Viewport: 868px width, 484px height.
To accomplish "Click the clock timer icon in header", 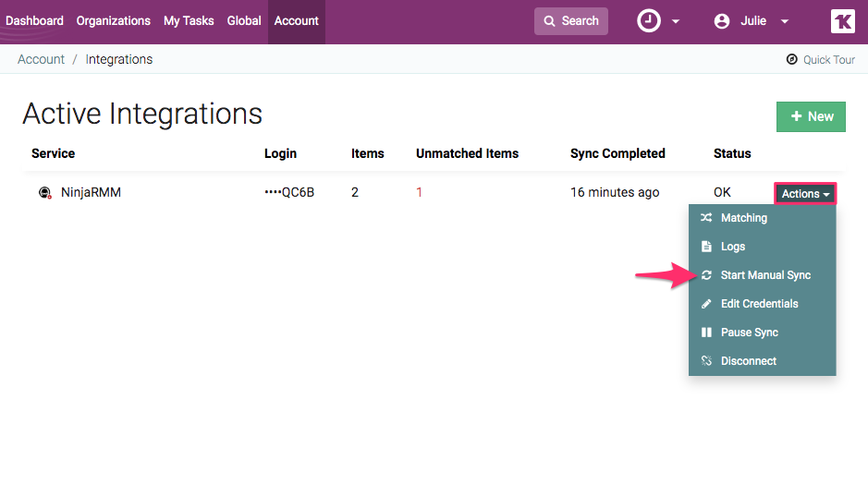I will (649, 20).
